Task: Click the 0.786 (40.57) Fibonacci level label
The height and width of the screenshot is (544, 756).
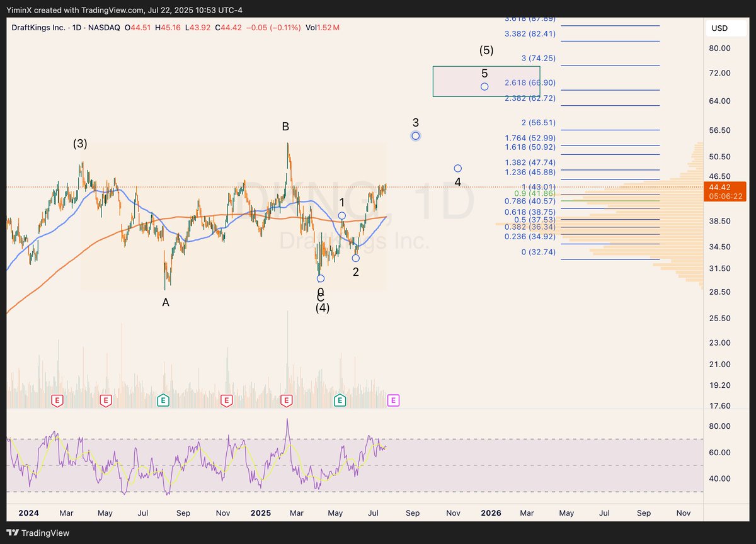Action: (530, 201)
